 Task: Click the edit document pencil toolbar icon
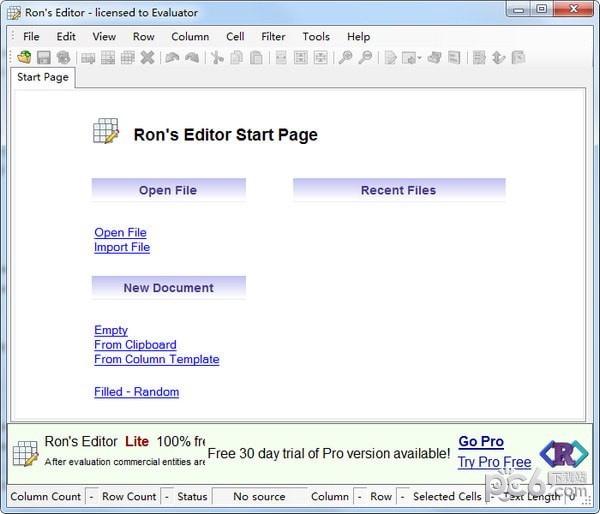coord(391,58)
